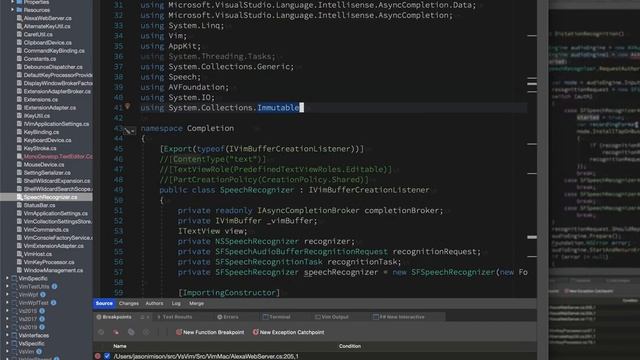Open the Terminal pad tab

pos(276,317)
